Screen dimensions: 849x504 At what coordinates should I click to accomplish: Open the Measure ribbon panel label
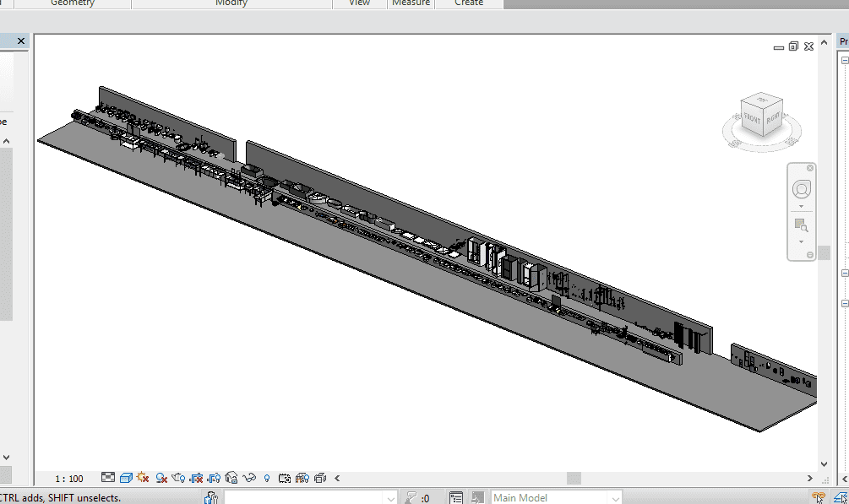coord(411,3)
